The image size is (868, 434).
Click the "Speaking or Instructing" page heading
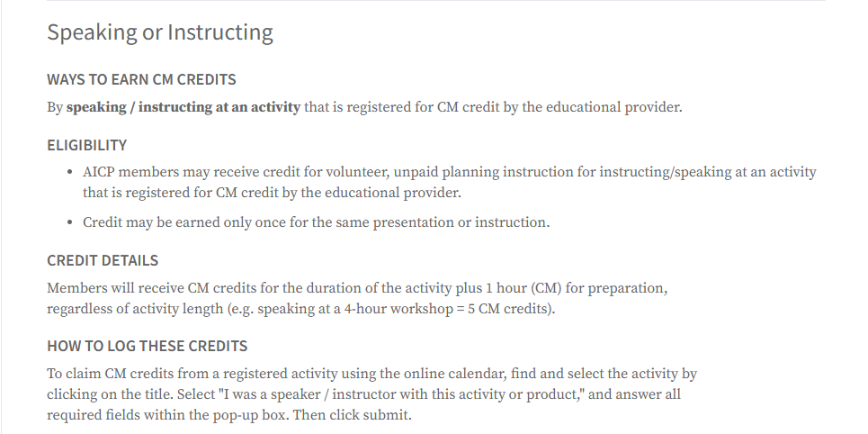160,33
